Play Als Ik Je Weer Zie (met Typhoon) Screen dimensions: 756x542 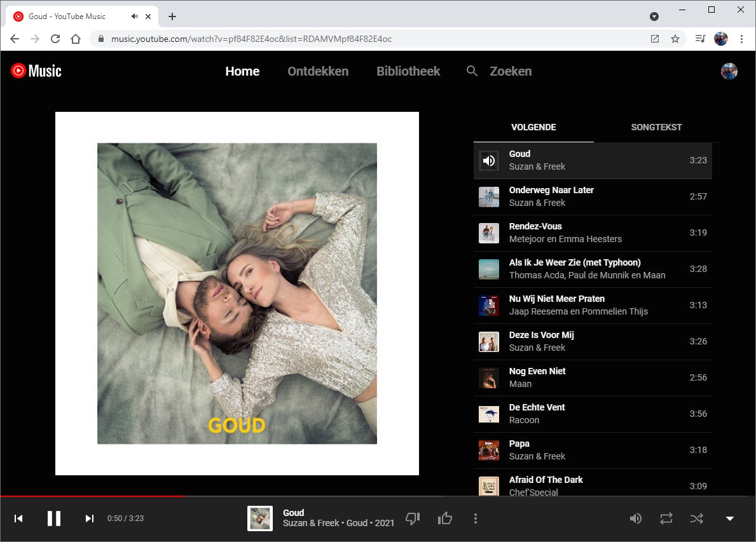click(x=593, y=269)
